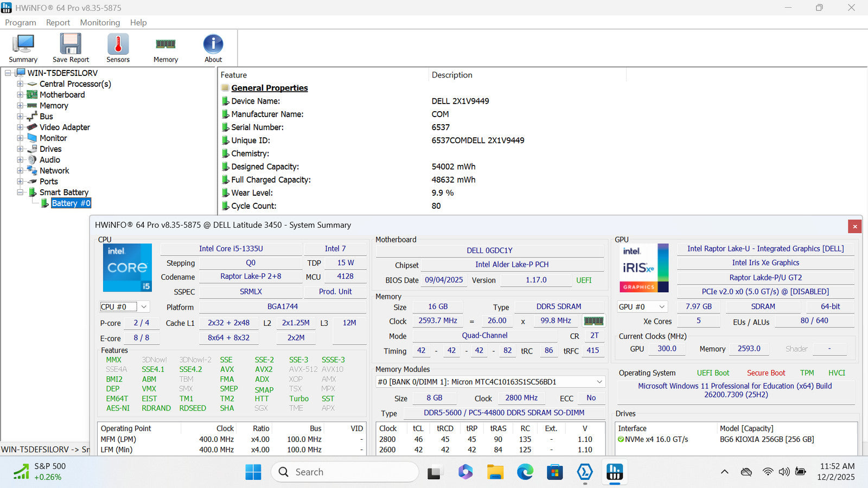Select Battery #0 in the tree
This screenshot has width=868, height=488.
click(x=71, y=203)
